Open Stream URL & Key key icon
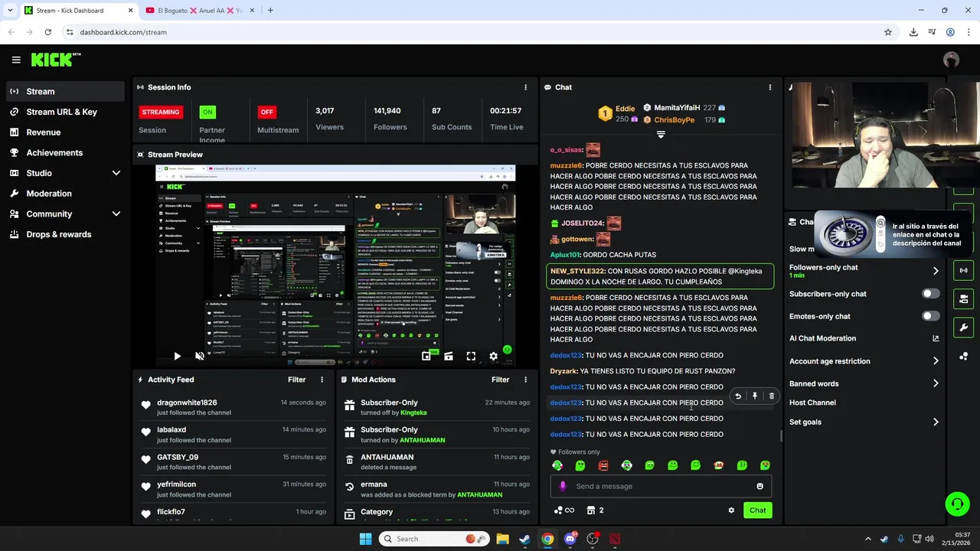The height and width of the screenshot is (551, 980). [x=15, y=112]
